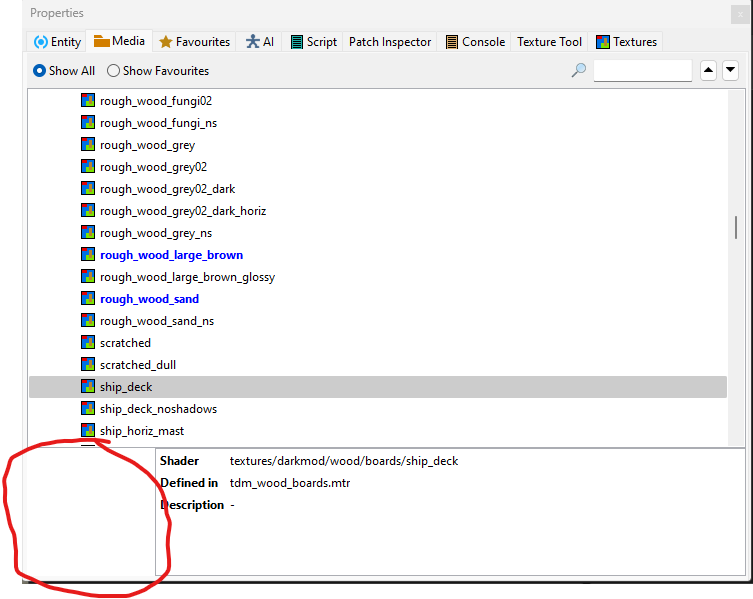Click the media search input field
This screenshot has height=599, width=753.
click(x=642, y=71)
